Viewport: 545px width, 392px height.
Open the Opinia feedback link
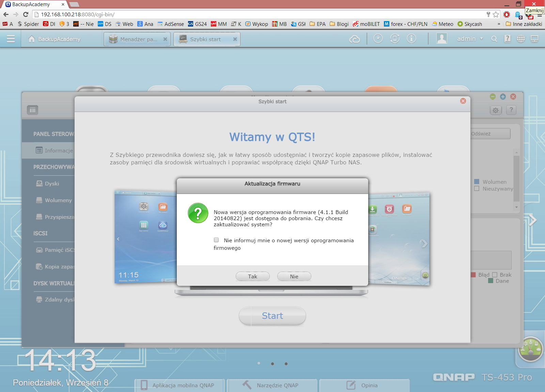tap(364, 385)
